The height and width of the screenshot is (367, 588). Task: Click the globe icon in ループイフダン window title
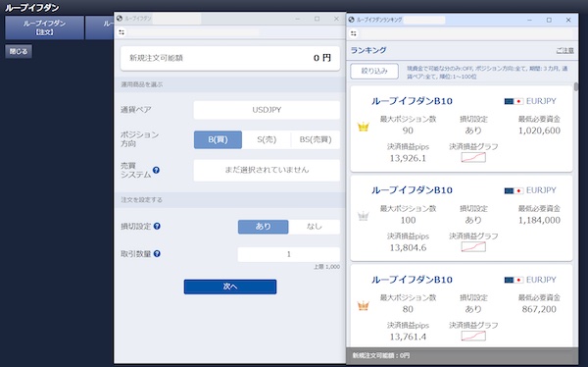click(x=120, y=19)
